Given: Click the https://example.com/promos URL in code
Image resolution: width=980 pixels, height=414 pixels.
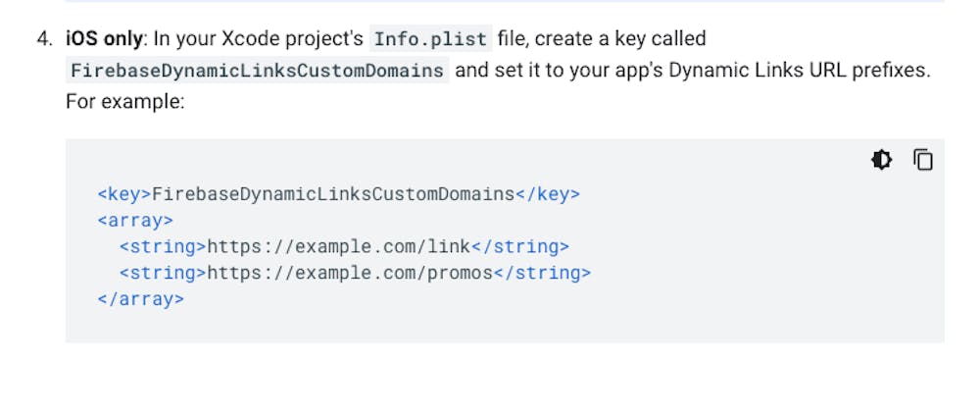Looking at the screenshot, I should (x=350, y=274).
